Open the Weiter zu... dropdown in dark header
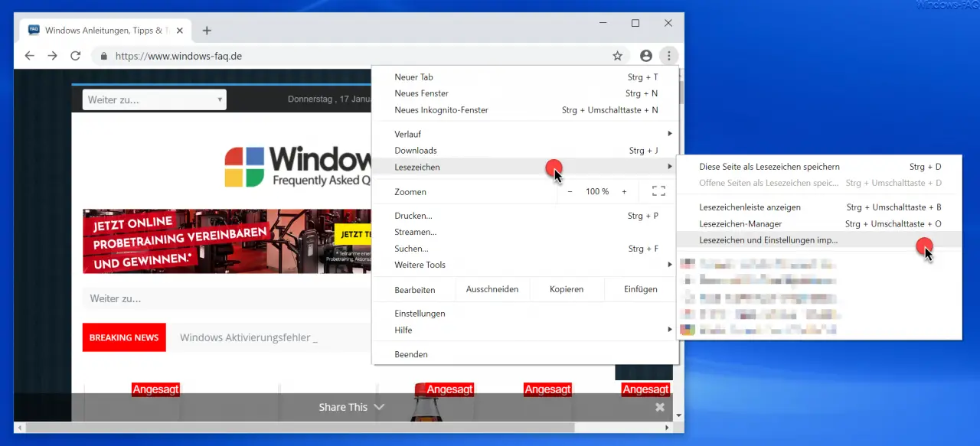Viewport: 980px width, 446px height. point(155,99)
